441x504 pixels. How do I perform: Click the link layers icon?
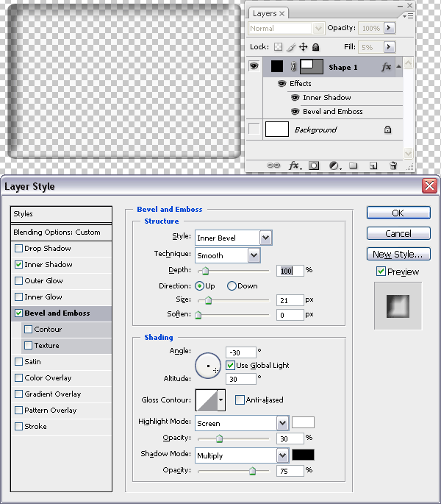pyautogui.click(x=273, y=166)
